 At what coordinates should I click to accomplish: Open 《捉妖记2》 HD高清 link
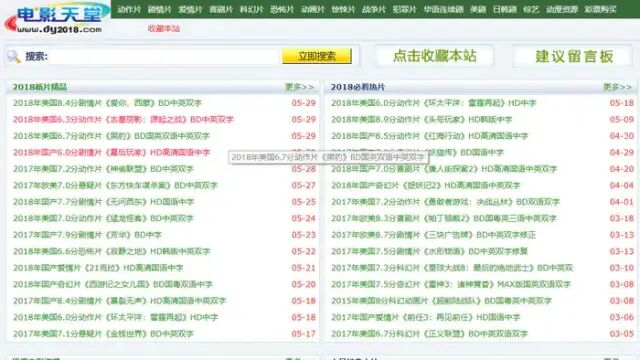click(x=426, y=185)
